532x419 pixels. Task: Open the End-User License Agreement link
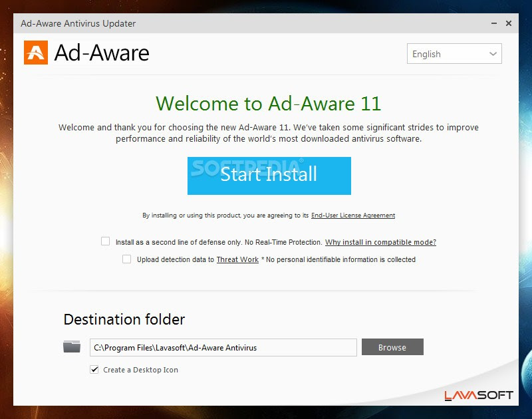(x=353, y=215)
